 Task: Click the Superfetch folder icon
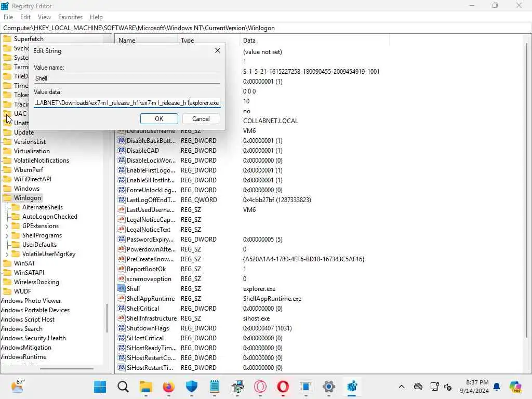pos(7,38)
